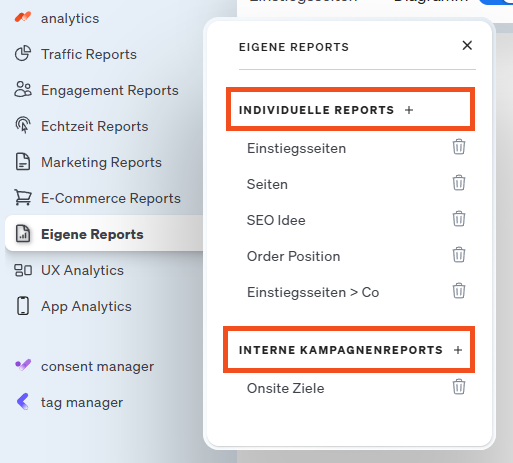Delete the Seiten report via trash icon
Viewport: 513px width, 463px height.
click(459, 183)
